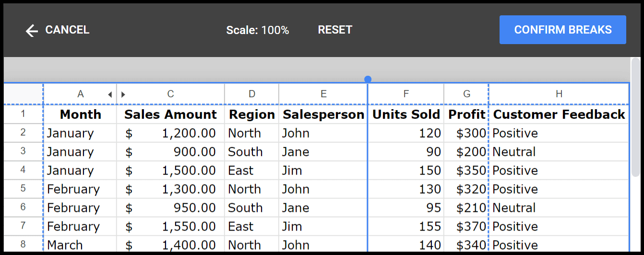Click the Neutral cell in row 3
The width and height of the screenshot is (644, 255).
(x=559, y=151)
